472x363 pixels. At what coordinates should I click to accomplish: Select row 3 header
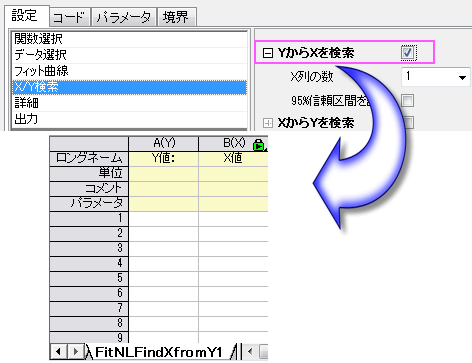[x=89, y=248]
